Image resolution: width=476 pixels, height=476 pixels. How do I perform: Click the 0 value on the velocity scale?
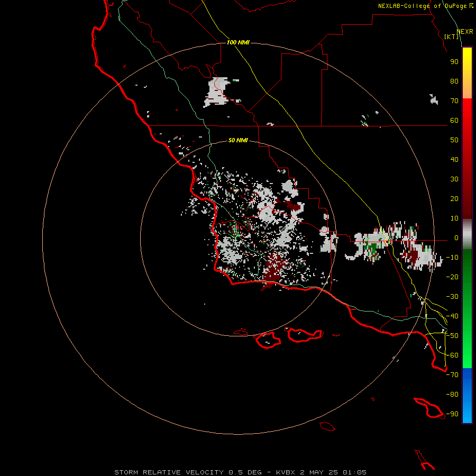(456, 237)
